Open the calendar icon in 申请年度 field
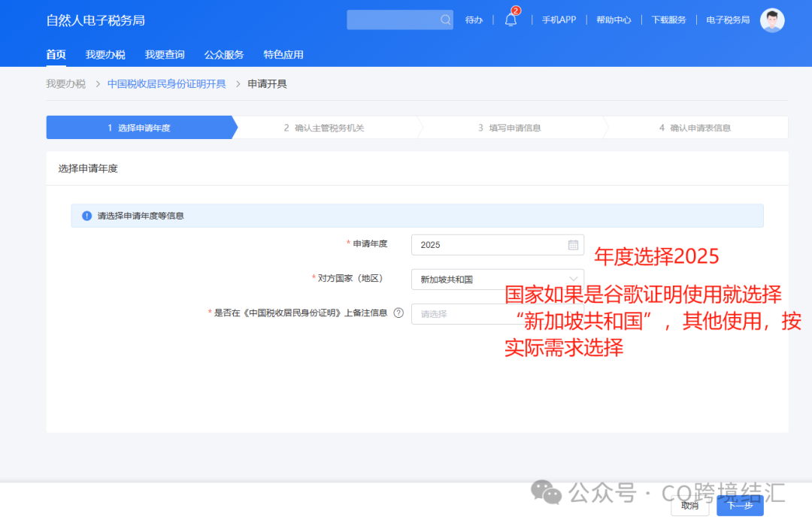Image resolution: width=812 pixels, height=526 pixels. pos(574,244)
